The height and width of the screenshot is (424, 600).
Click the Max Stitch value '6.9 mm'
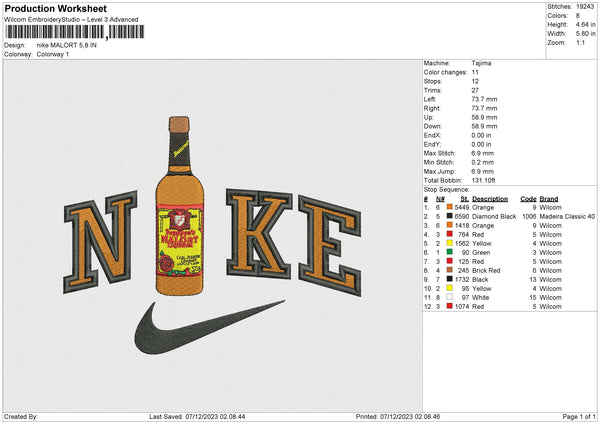click(x=483, y=153)
